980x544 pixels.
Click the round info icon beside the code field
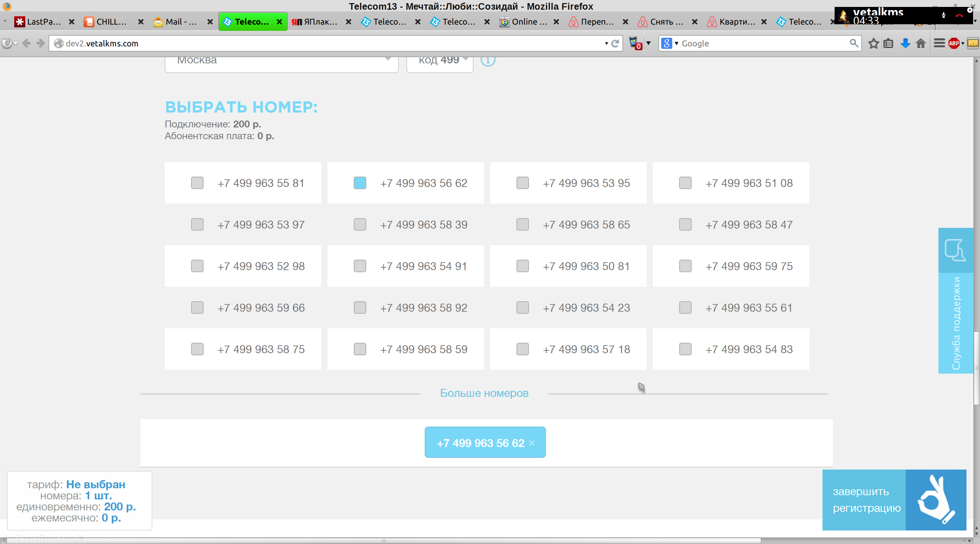[x=488, y=60]
